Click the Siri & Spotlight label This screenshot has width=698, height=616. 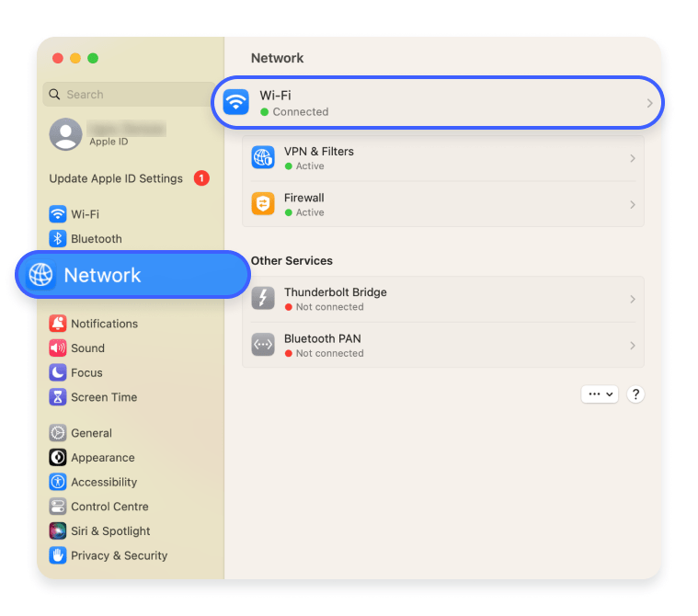point(110,530)
